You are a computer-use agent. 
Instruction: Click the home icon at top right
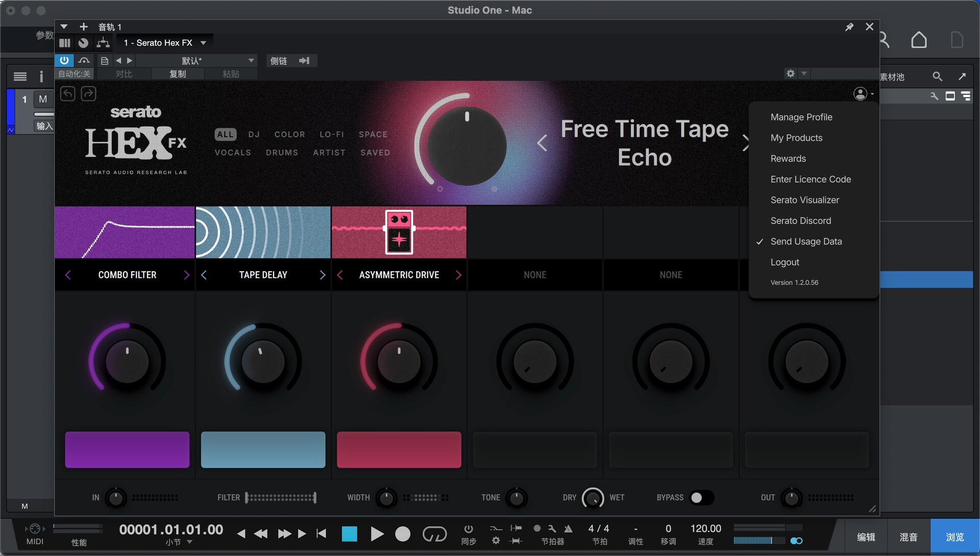pos(919,40)
